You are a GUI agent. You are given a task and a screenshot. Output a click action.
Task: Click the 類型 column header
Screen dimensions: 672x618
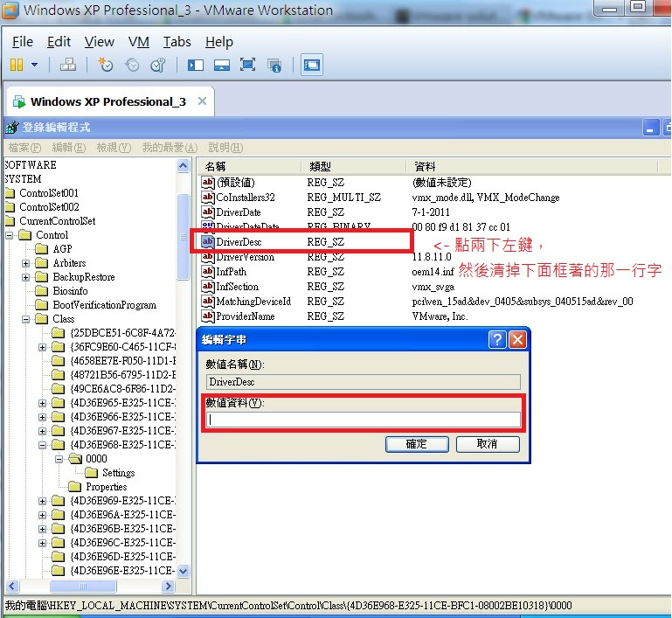point(354,166)
